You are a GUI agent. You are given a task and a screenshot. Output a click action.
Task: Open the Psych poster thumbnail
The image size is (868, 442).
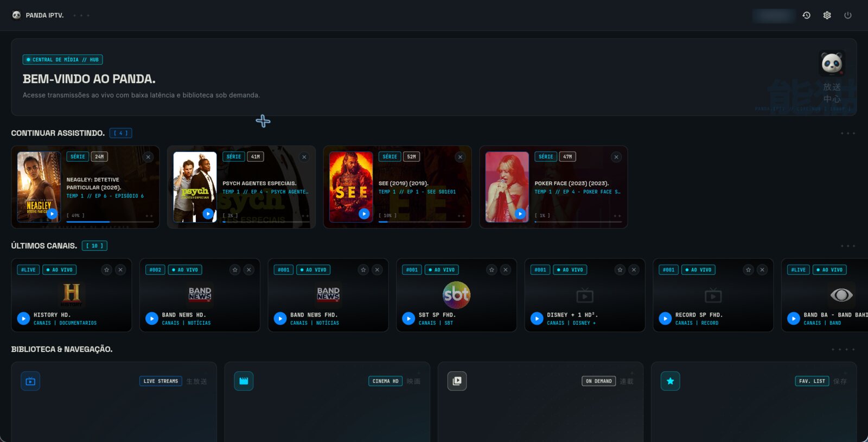click(x=195, y=187)
